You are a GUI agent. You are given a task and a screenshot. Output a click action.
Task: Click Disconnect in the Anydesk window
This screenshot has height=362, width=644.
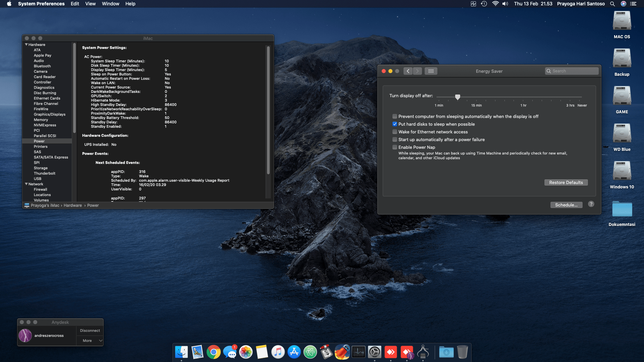coord(90,330)
